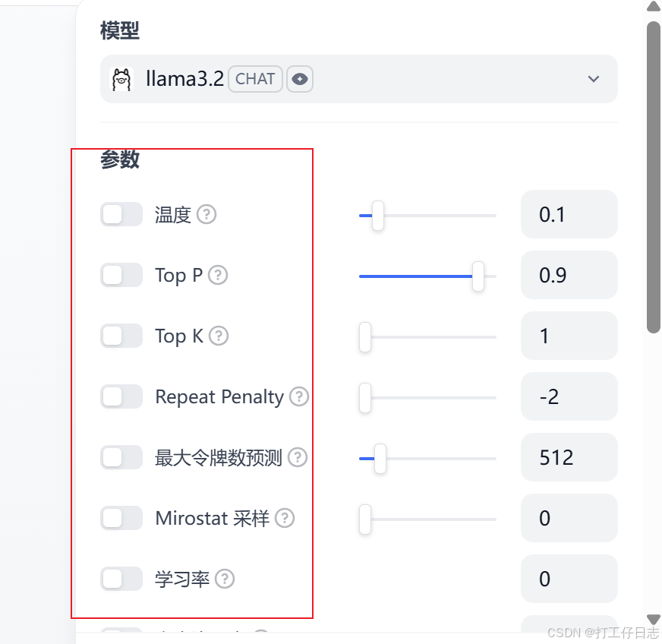662x644 pixels.
Task: Click the Top P slider handle
Action: pyautogui.click(x=478, y=276)
